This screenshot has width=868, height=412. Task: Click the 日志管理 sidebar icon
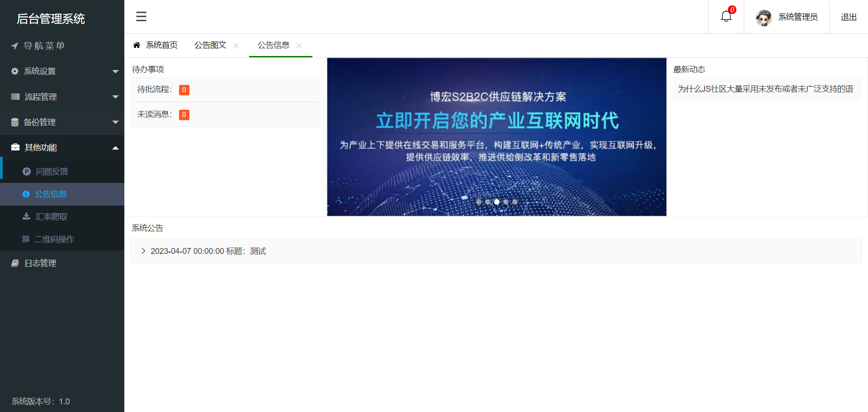pyautogui.click(x=14, y=263)
